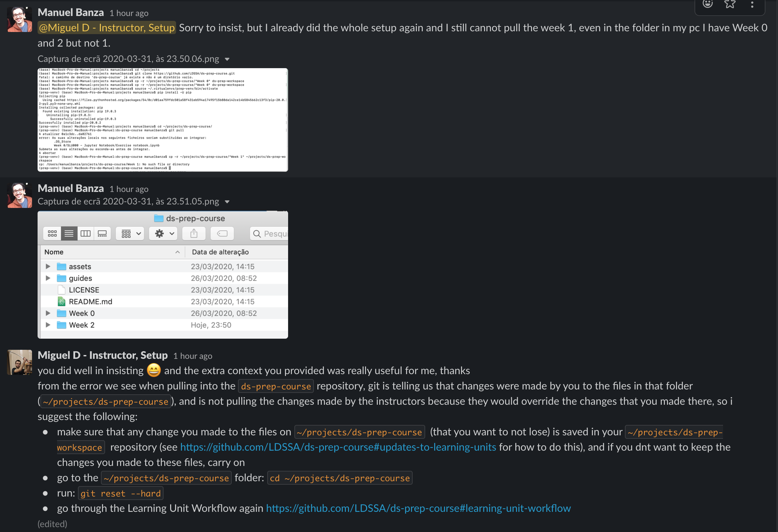778x532 pixels.
Task: Expand the assets folder disclosure triangle
Action: click(48, 266)
